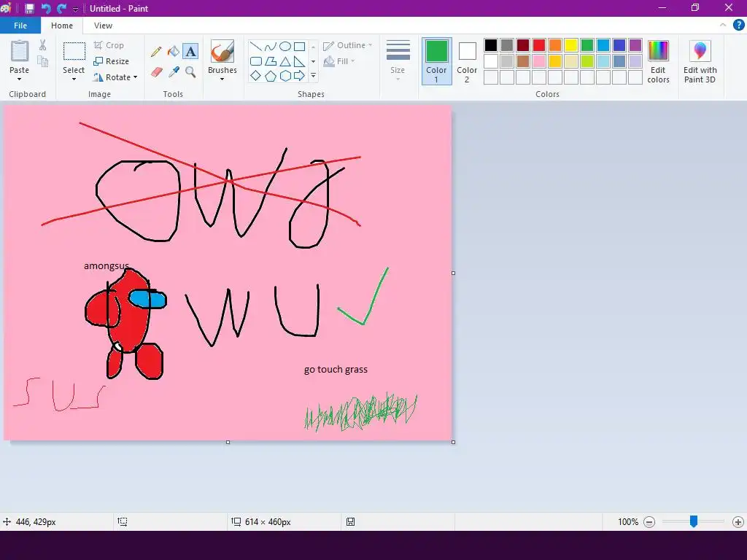Screen dimensions: 747x560
Task: Choose the Right arrow shape
Action: [x=299, y=76]
